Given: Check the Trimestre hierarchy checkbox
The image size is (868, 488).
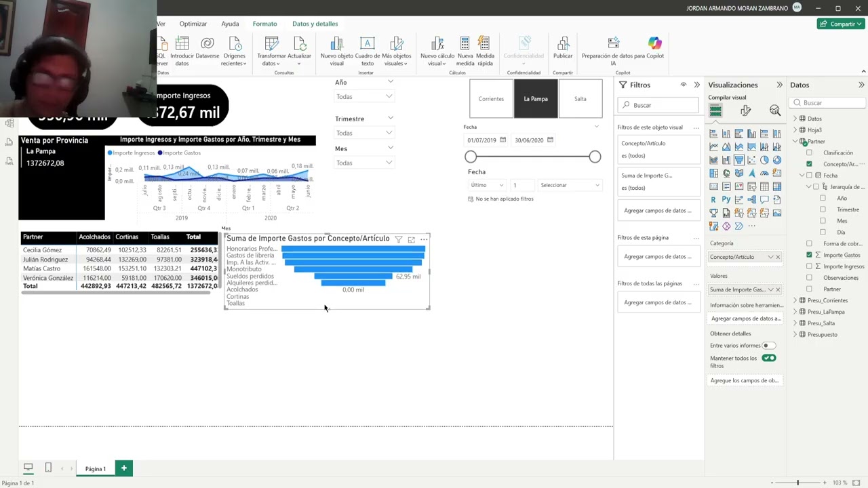Looking at the screenshot, I should [x=823, y=209].
